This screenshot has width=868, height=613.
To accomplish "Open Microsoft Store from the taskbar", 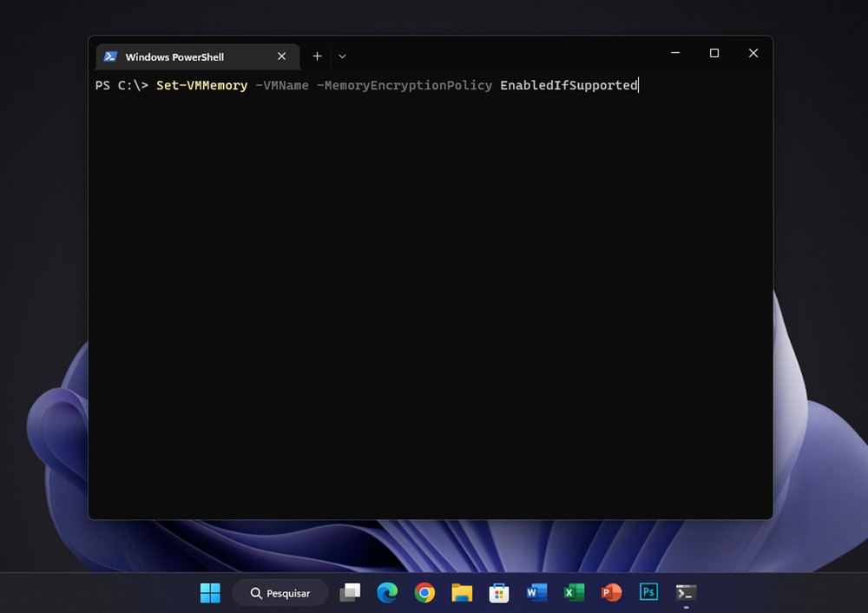I will click(499, 593).
